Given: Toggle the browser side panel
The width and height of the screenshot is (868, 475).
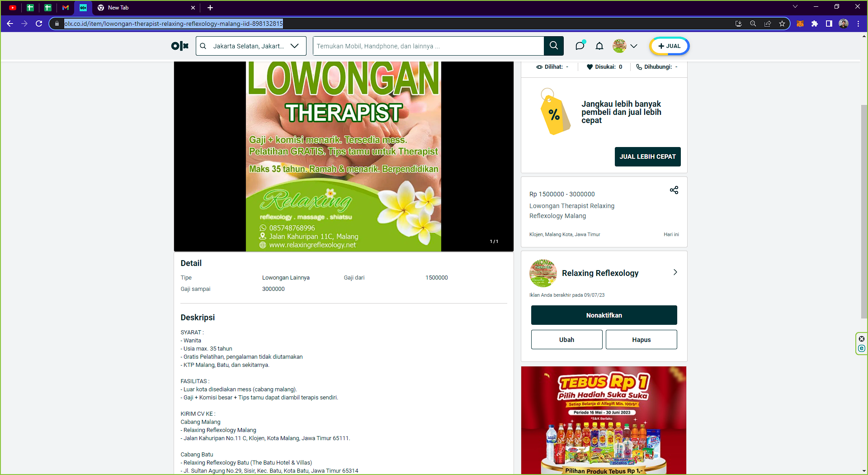Looking at the screenshot, I should (x=829, y=24).
